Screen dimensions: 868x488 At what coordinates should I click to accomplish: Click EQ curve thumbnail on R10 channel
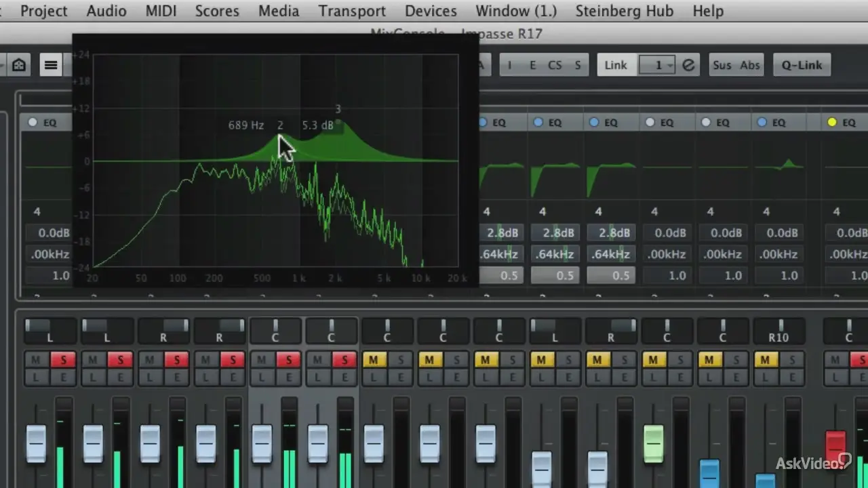pos(780,165)
